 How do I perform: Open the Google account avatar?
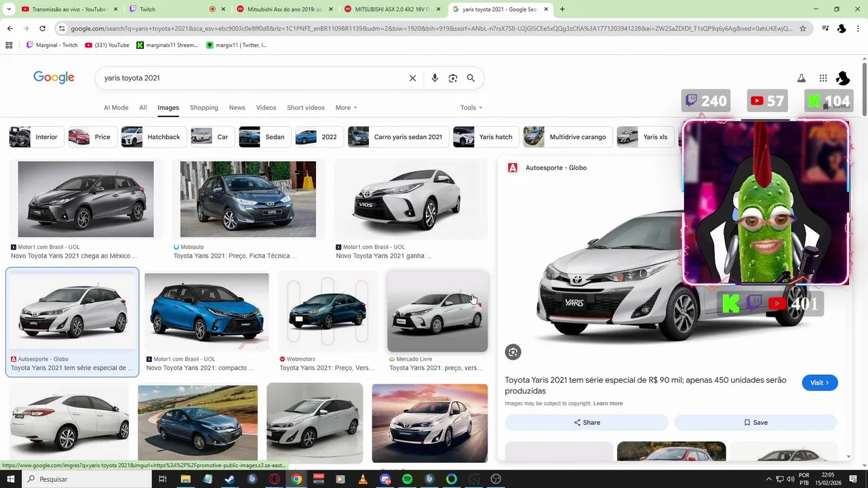point(843,78)
